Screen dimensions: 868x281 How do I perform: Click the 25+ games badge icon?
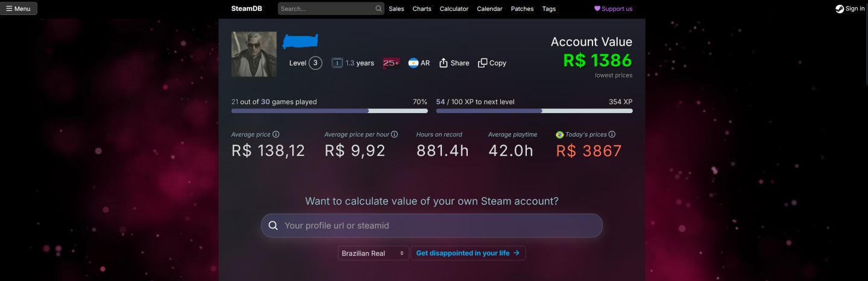(x=391, y=63)
